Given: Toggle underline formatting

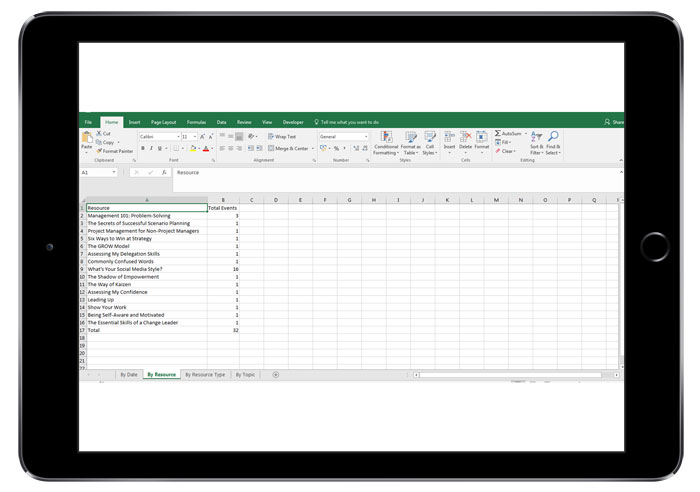Looking at the screenshot, I should coord(159,148).
